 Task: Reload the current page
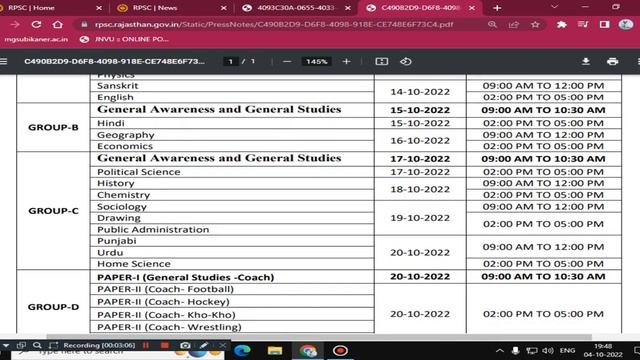click(36, 24)
